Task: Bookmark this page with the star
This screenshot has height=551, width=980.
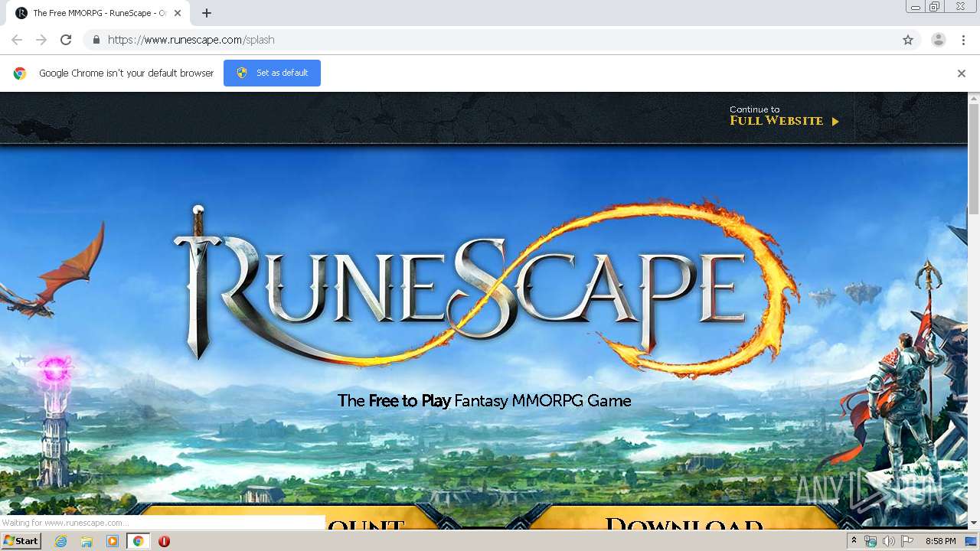Action: pos(908,40)
